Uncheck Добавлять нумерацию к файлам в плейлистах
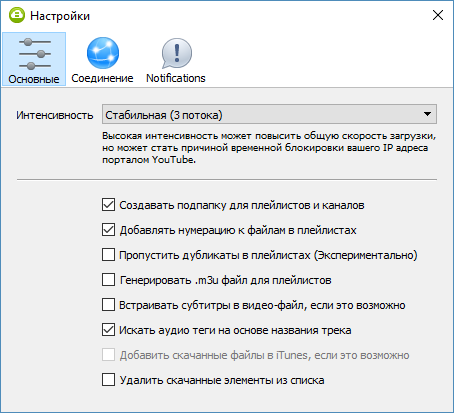 (x=108, y=230)
